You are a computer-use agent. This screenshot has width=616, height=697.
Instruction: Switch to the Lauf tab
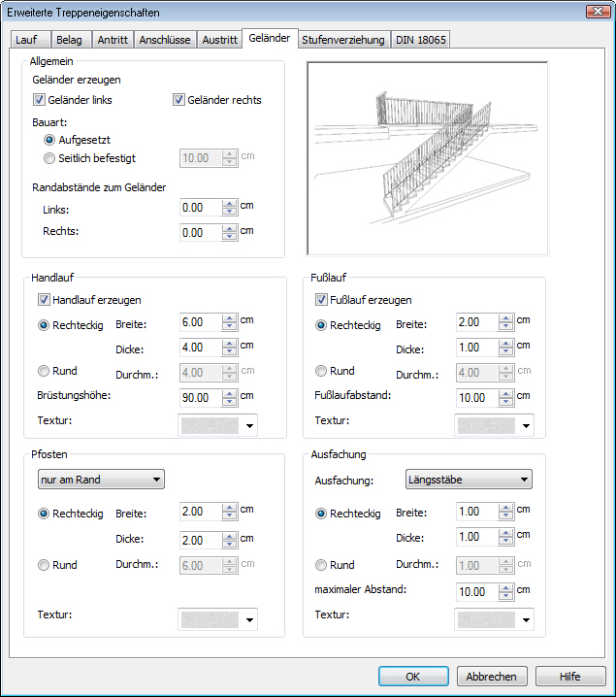[x=30, y=40]
